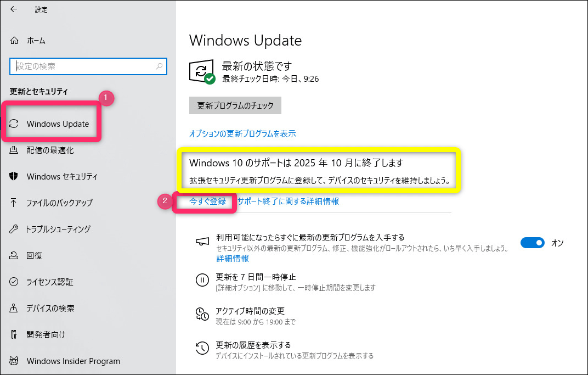Click the Troubleshooting wrench icon
588x375 pixels.
(x=14, y=229)
